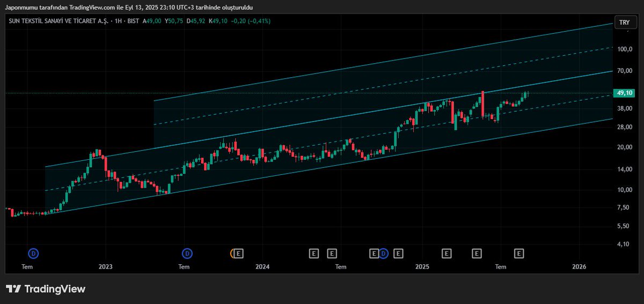Click the open value A49,00
644x304 pixels.
coord(152,21)
